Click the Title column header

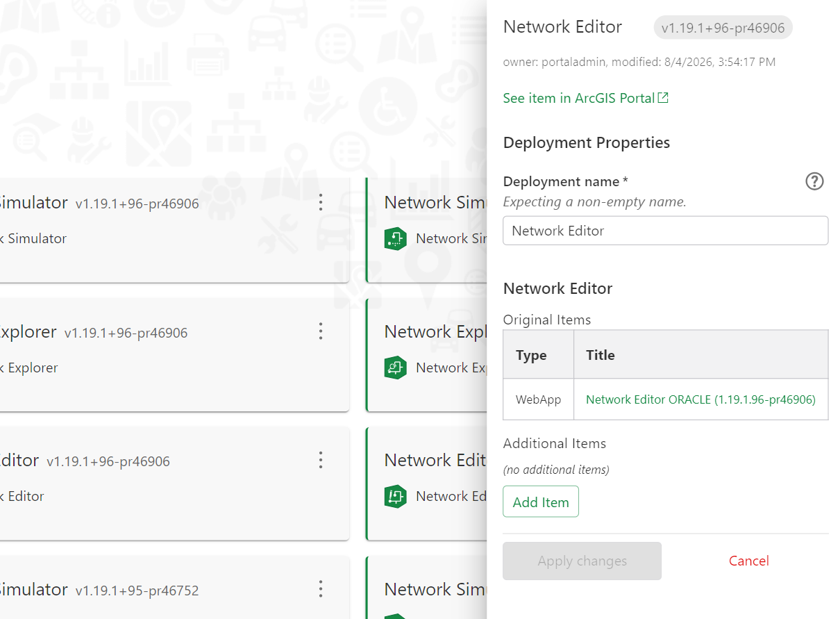pos(701,355)
